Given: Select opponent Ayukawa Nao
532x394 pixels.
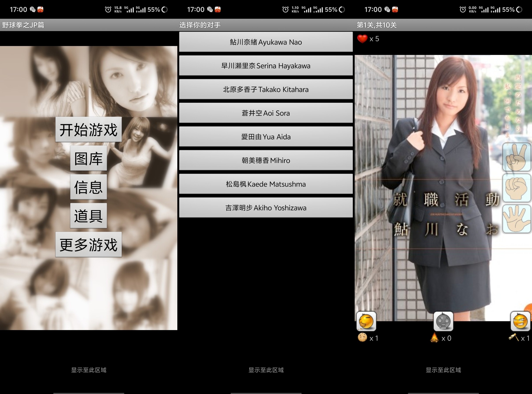Looking at the screenshot, I should [x=266, y=42].
